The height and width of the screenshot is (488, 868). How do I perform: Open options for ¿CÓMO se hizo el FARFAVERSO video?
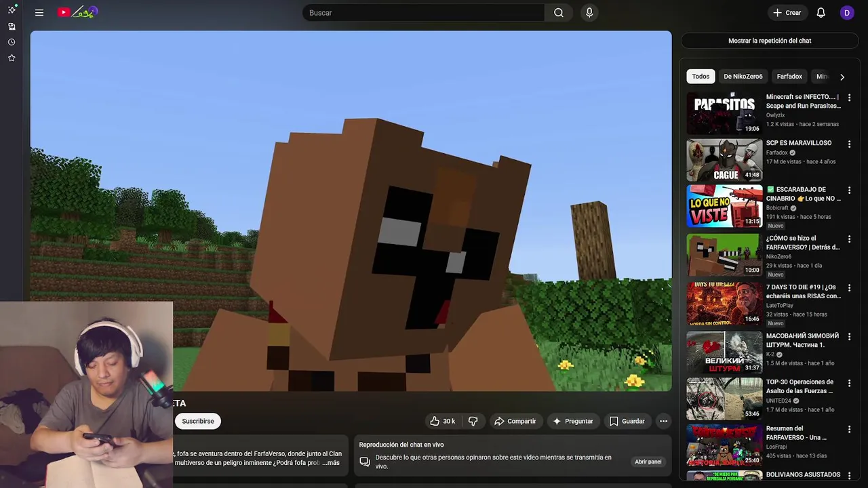[x=849, y=239]
